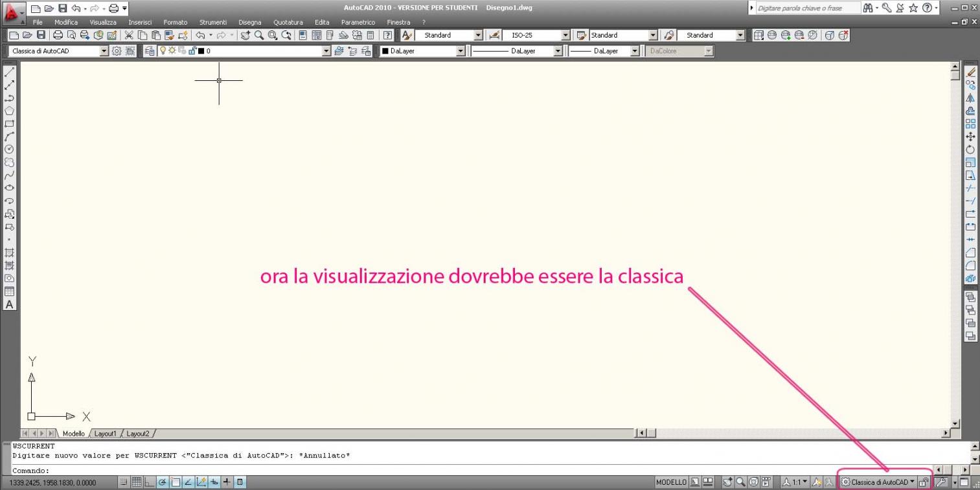Click the Save icon in the quick access bar
Viewport: 980px width, 490px height.
coord(63,8)
